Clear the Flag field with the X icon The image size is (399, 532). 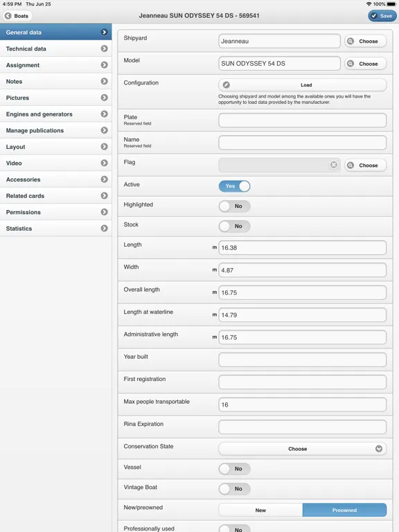click(x=334, y=165)
